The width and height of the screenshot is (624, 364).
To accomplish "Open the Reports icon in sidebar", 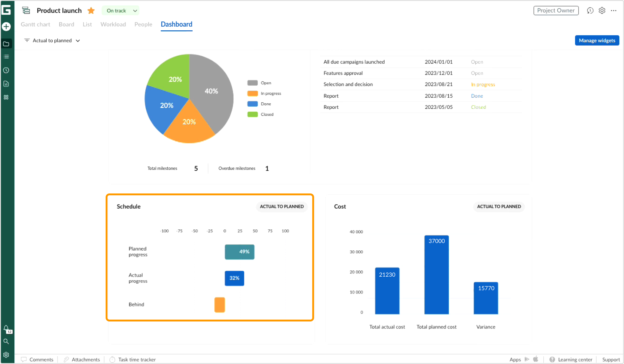I will point(6,84).
